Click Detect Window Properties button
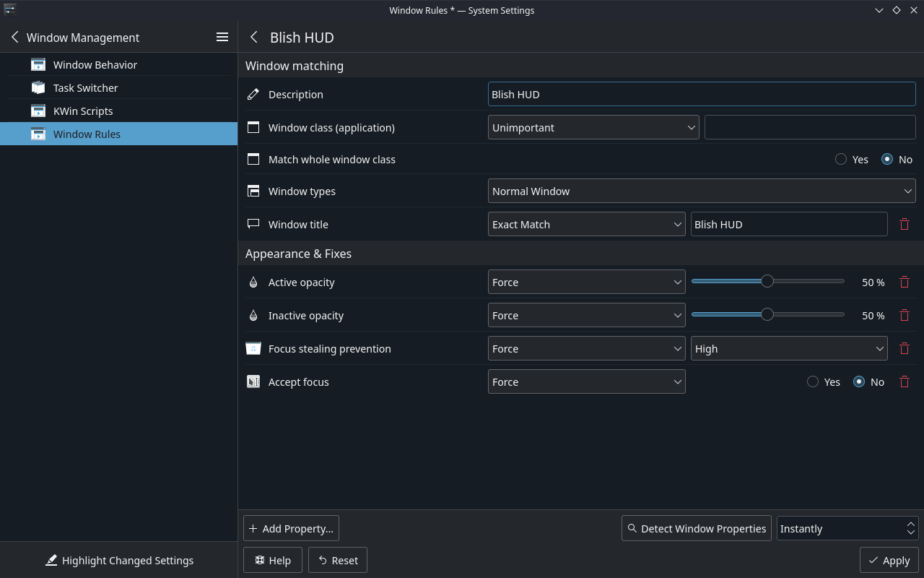This screenshot has width=924, height=578. [697, 528]
